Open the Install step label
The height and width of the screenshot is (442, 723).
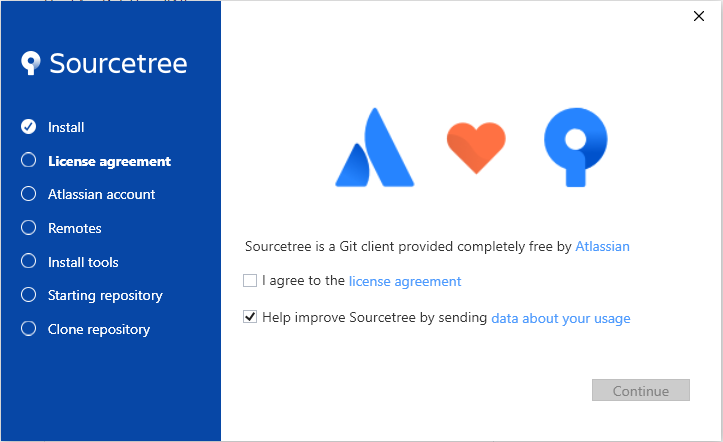[x=66, y=127]
